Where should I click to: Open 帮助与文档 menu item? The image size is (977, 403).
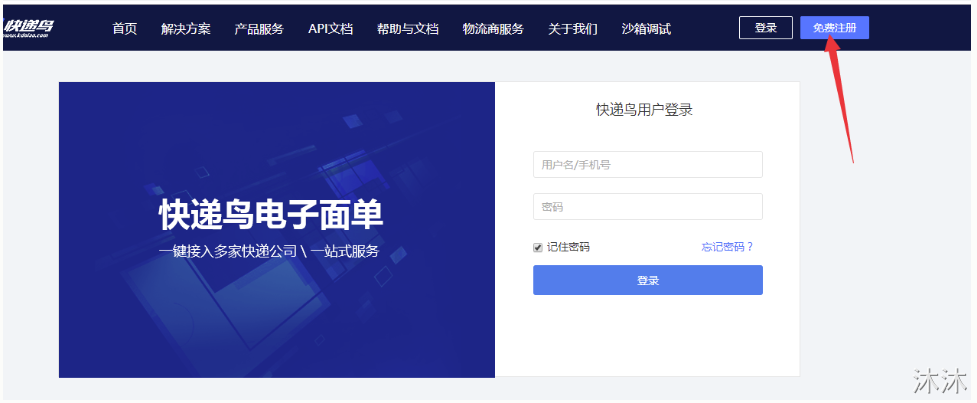click(407, 29)
